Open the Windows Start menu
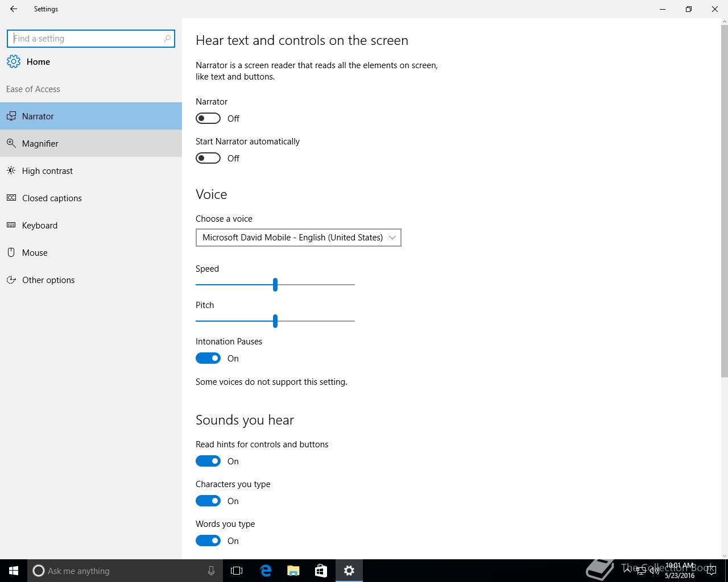Screen dimensions: 728x582 coord(14,571)
